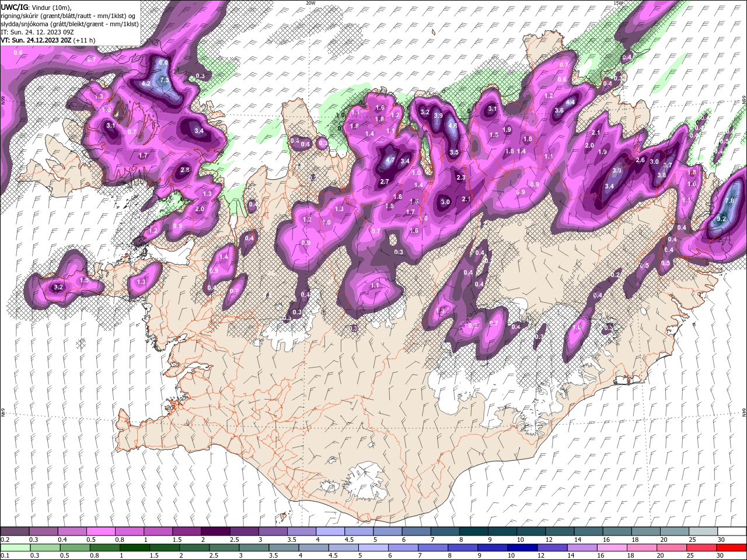Click the 20W longitude label
Viewport: 747px width, 560px height.
tap(310, 3)
